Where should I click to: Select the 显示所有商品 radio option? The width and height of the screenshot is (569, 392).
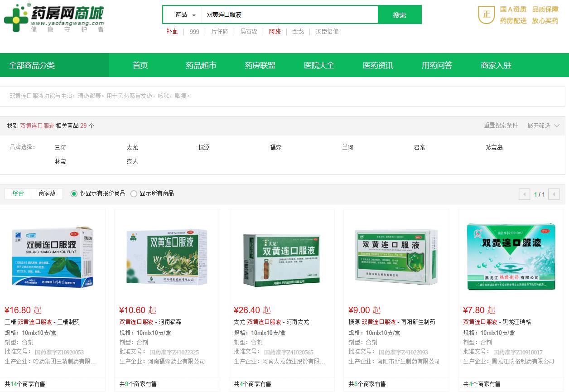(x=134, y=194)
